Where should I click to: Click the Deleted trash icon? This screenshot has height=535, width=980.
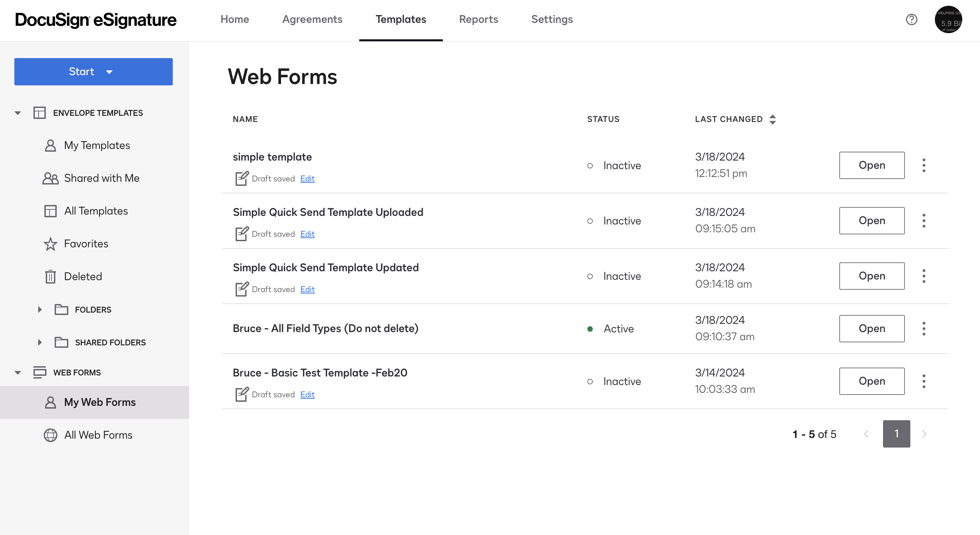pyautogui.click(x=50, y=277)
